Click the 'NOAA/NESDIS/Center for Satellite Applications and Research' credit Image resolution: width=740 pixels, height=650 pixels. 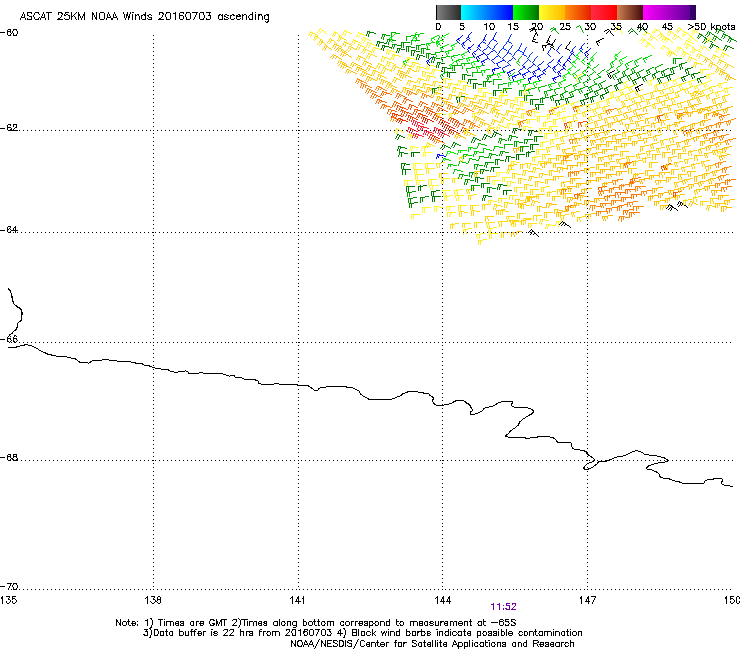coord(432,644)
